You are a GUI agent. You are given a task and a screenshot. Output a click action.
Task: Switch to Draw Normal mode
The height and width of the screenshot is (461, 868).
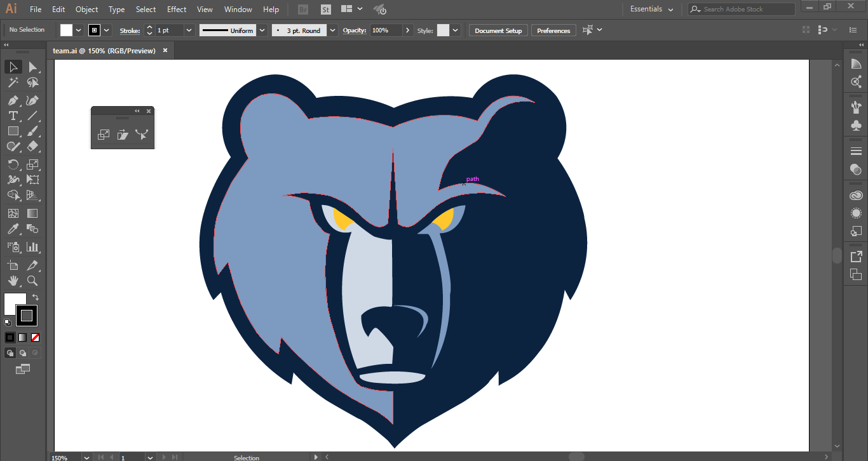click(10, 353)
